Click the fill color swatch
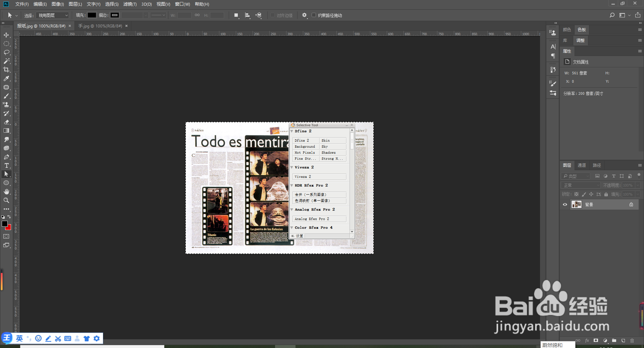Viewport: 644px width, 348px height. pos(92,15)
